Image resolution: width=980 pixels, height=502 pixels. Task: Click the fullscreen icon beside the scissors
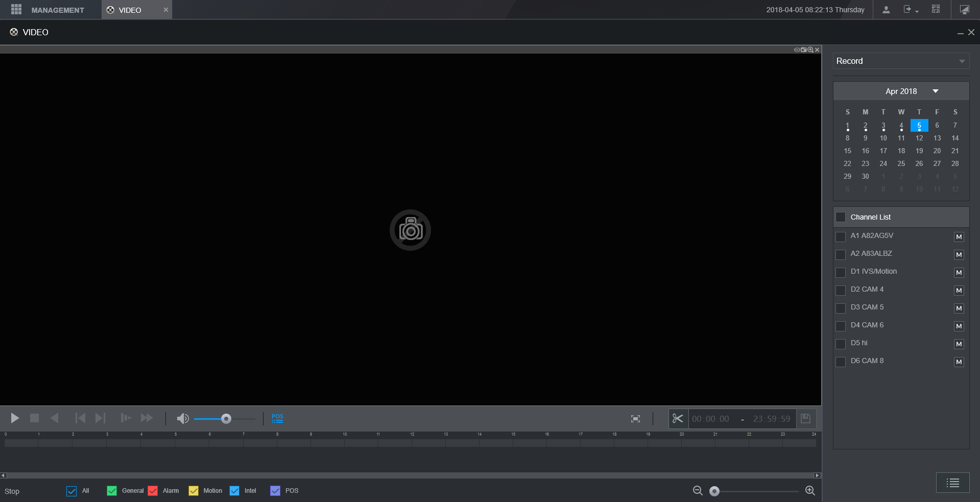[x=635, y=419]
